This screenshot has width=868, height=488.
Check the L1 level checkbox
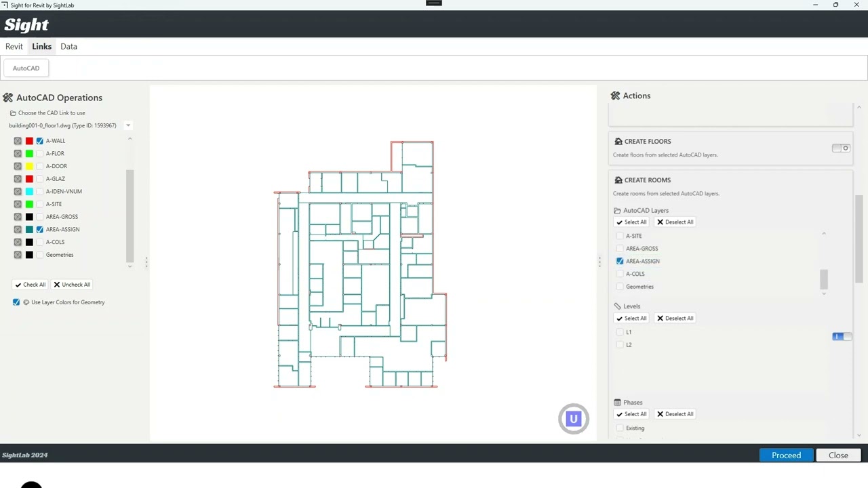pos(620,332)
